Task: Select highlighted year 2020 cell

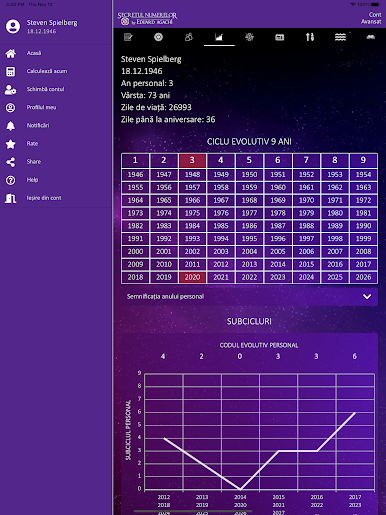Action: click(192, 277)
